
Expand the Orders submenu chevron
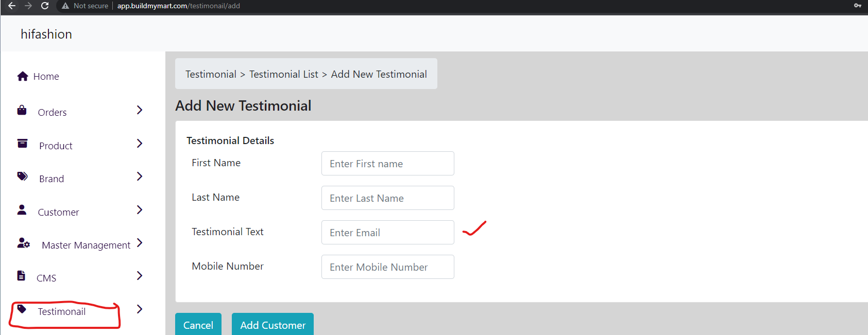click(x=140, y=110)
